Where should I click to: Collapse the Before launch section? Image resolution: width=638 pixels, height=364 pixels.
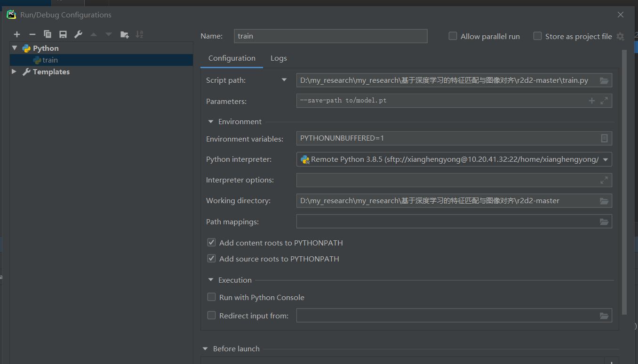205,348
